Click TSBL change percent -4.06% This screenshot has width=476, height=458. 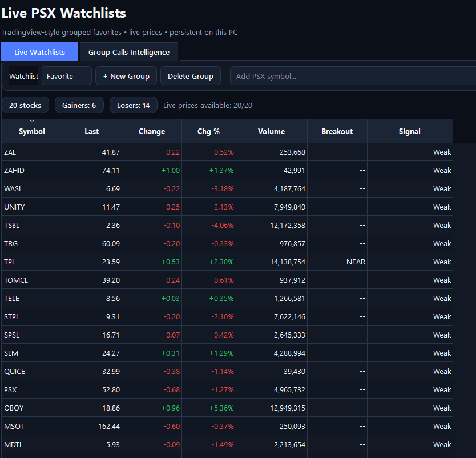point(223,225)
